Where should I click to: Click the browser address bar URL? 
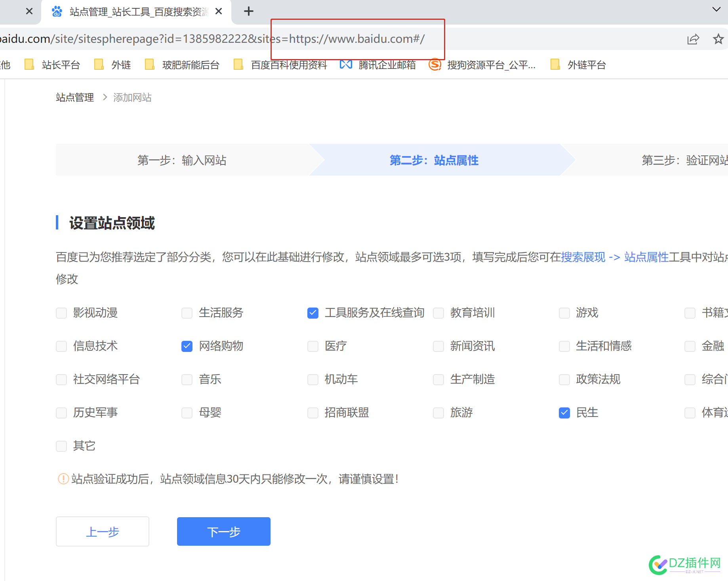[x=212, y=39]
